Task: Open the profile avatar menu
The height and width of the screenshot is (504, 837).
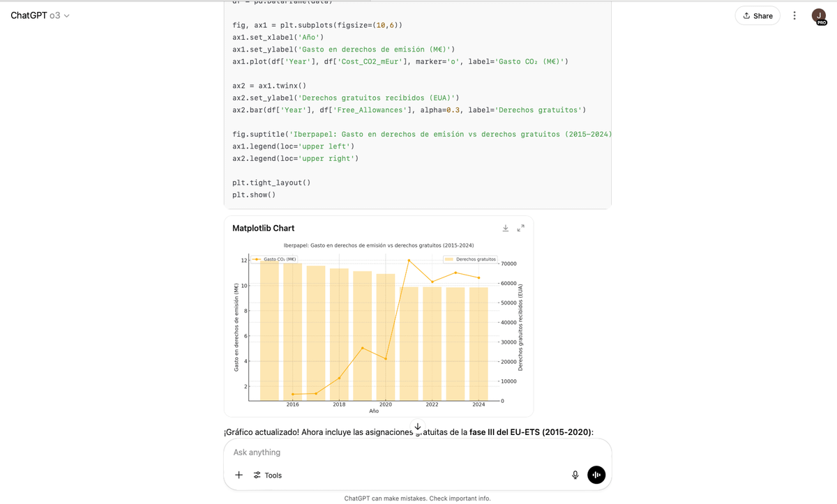Action: 817,15
